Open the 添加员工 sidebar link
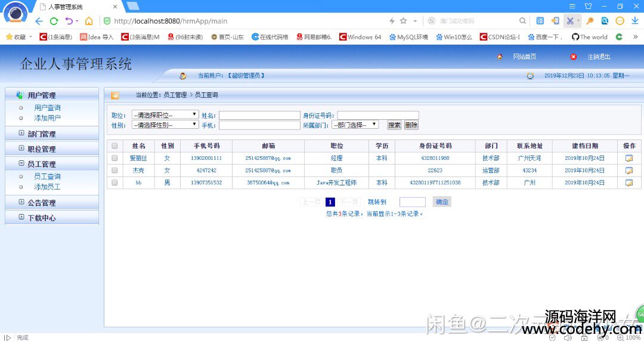The width and height of the screenshot is (644, 341). [x=47, y=187]
